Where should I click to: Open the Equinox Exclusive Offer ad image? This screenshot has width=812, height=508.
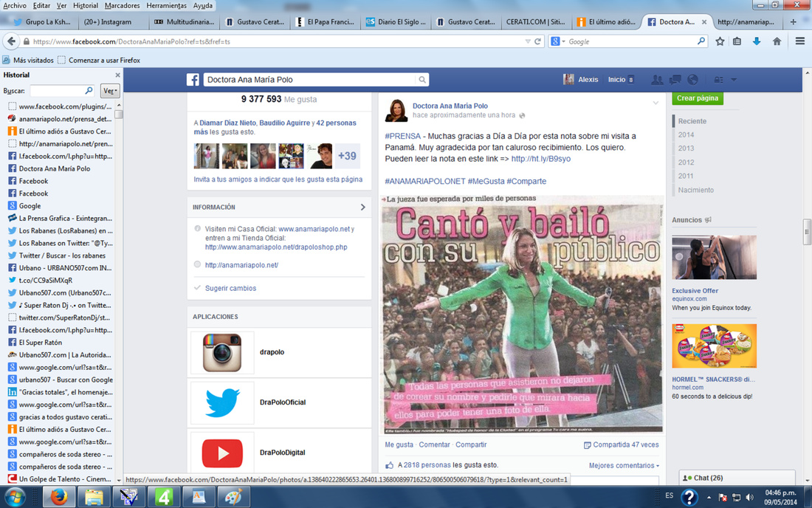point(714,258)
